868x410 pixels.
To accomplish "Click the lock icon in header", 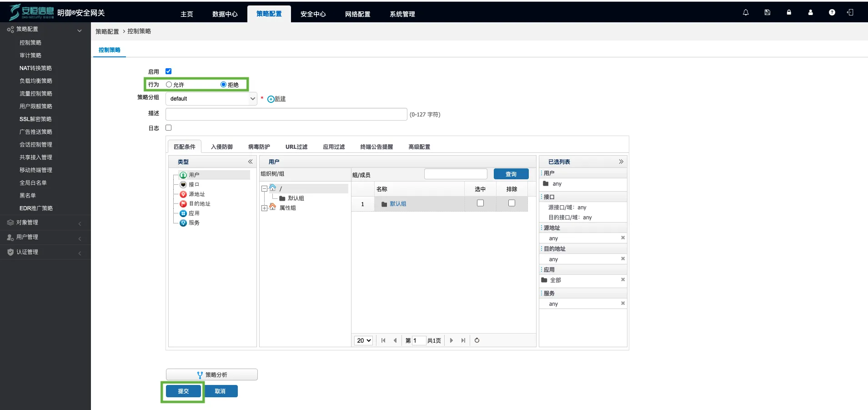I will [x=789, y=13].
